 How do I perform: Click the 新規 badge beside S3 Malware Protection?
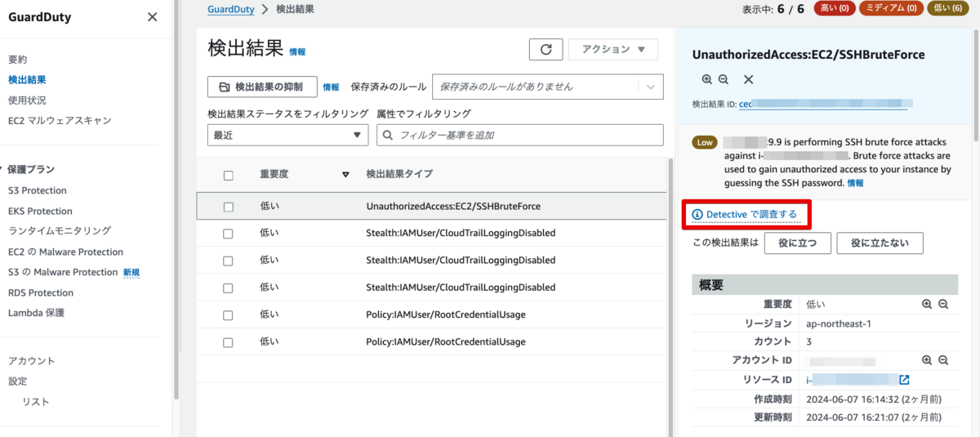pos(131,272)
